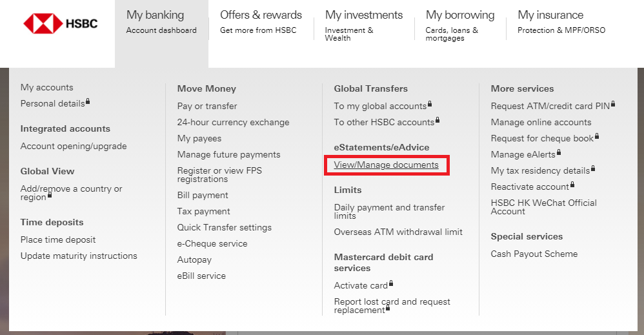Screen dimensions: 644x335
Task: Click lock icon beside To my global accounts
Action: pos(430,104)
